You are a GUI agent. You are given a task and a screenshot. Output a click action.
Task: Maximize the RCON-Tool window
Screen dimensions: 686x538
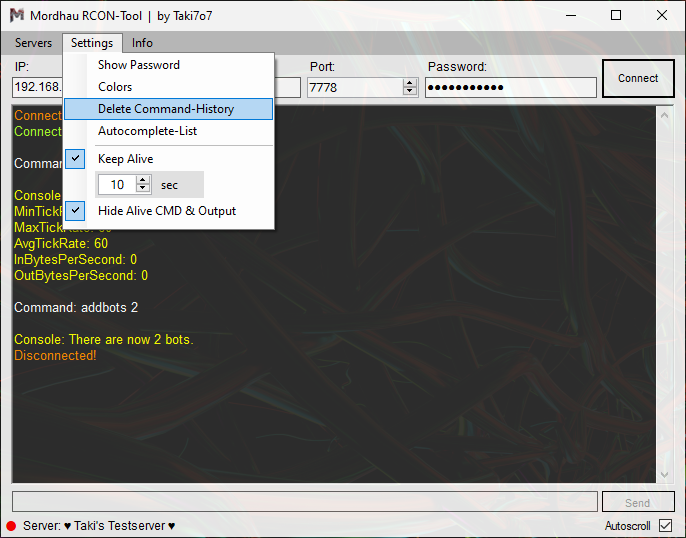[616, 16]
